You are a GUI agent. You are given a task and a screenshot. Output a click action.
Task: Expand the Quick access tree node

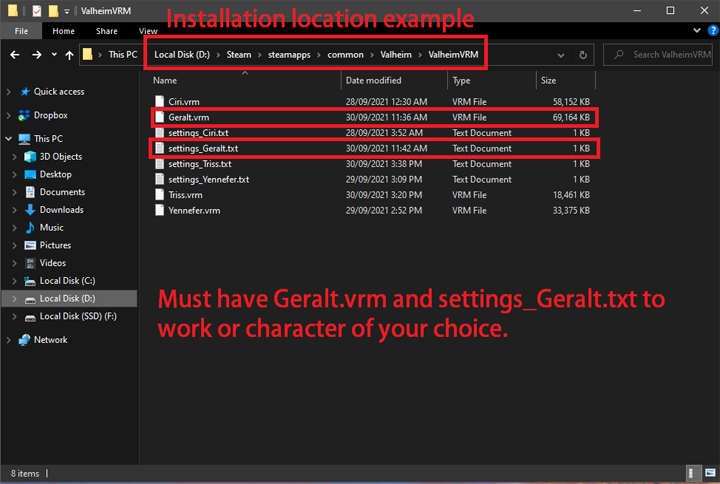(8, 92)
